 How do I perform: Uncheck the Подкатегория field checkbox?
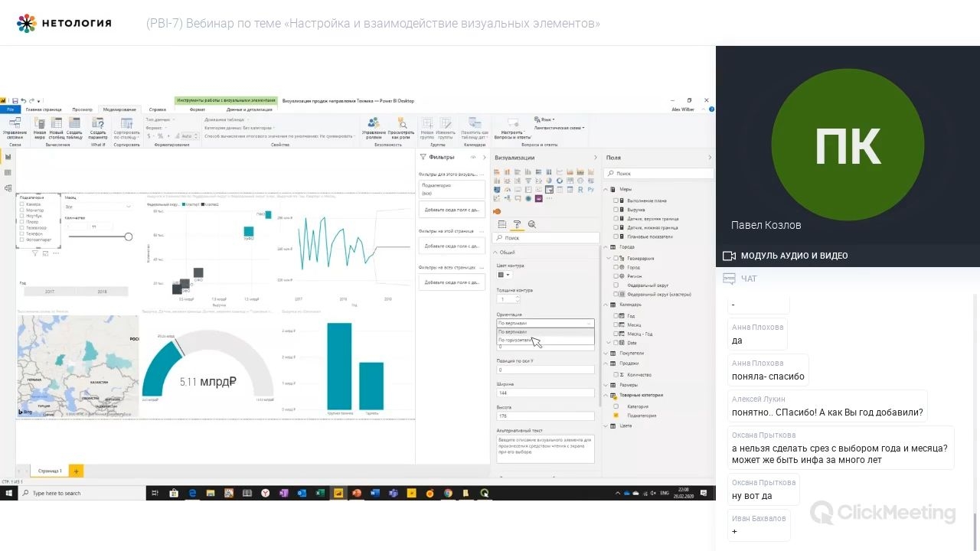point(616,416)
